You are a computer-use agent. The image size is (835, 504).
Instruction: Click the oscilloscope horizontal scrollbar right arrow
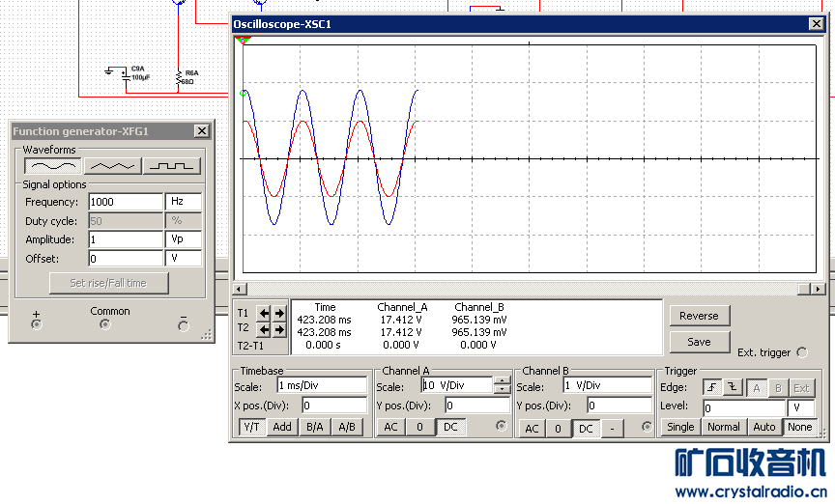pos(819,289)
